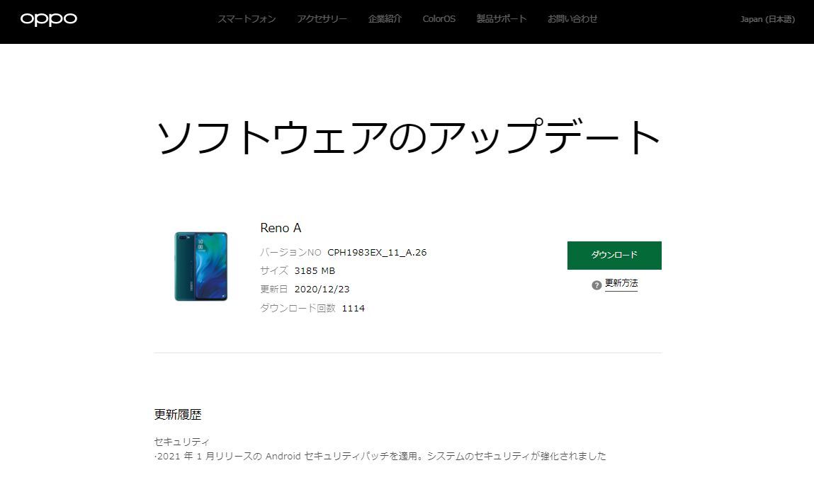814x504 pixels.
Task: Open the 更新方法 link
Action: click(621, 283)
